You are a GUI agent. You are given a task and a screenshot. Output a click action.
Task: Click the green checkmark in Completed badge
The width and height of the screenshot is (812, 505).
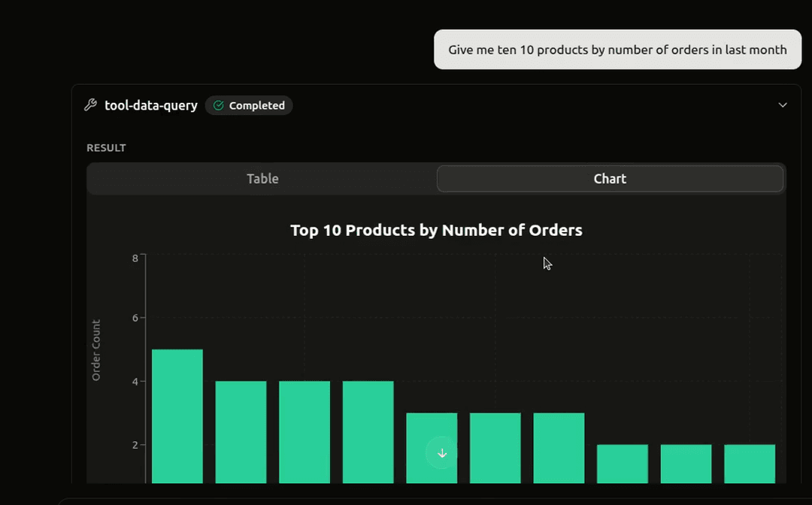pyautogui.click(x=220, y=105)
